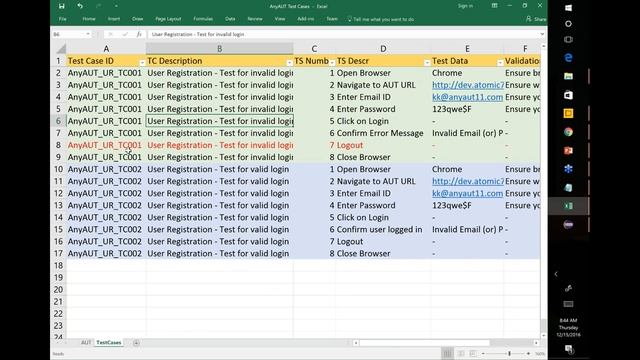Image resolution: width=640 pixels, height=360 pixels.
Task: Open filter dropdown for TC Description
Action: 289,63
